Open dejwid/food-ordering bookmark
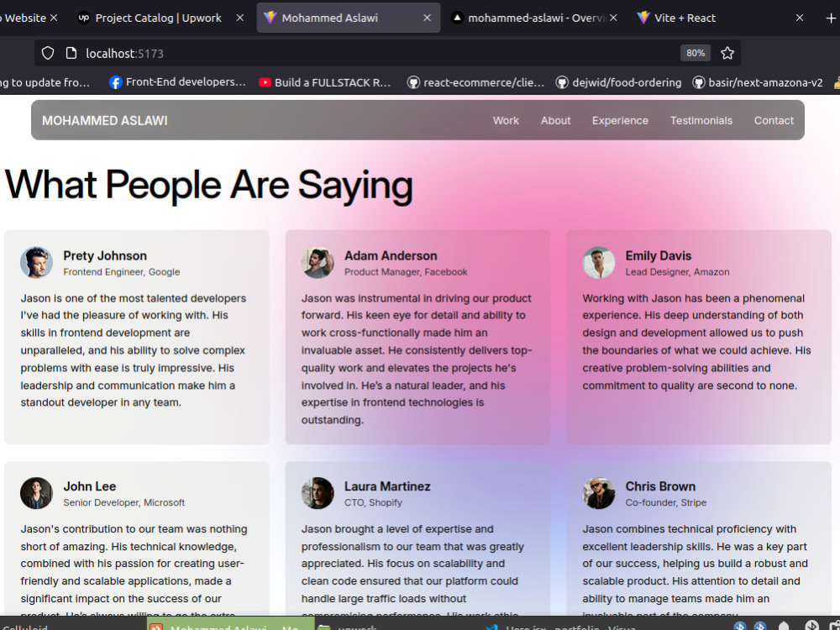840x630 pixels. click(619, 82)
